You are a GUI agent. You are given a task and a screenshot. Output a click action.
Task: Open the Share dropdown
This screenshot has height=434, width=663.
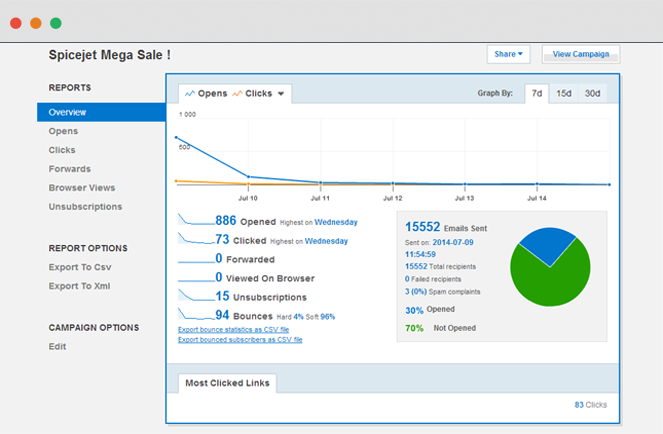(x=508, y=54)
